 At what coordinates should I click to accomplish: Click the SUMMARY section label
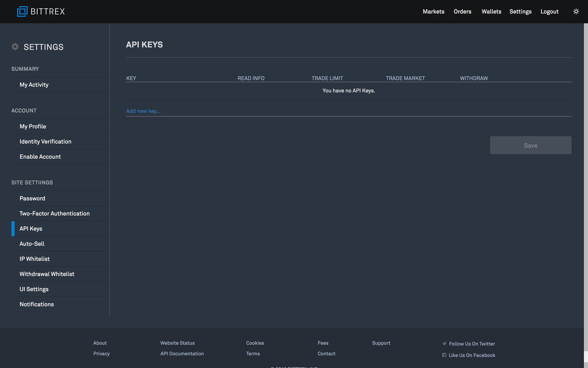[x=25, y=69]
